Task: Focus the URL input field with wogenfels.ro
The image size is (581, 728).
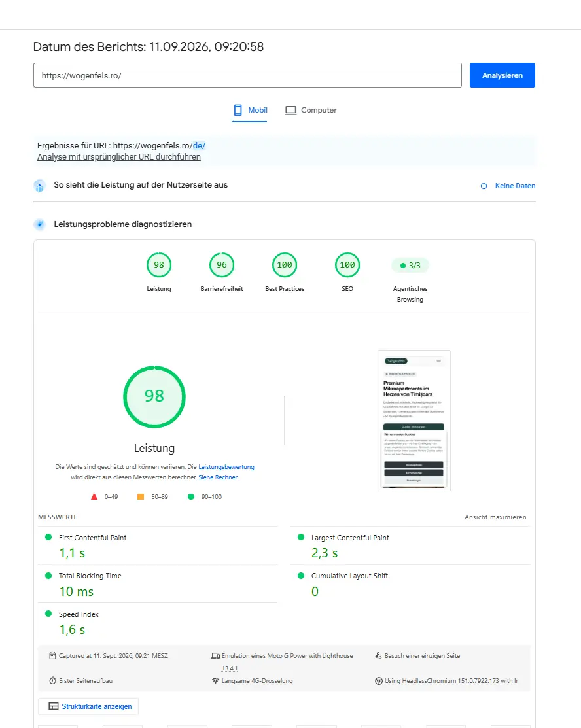Action: [x=247, y=75]
